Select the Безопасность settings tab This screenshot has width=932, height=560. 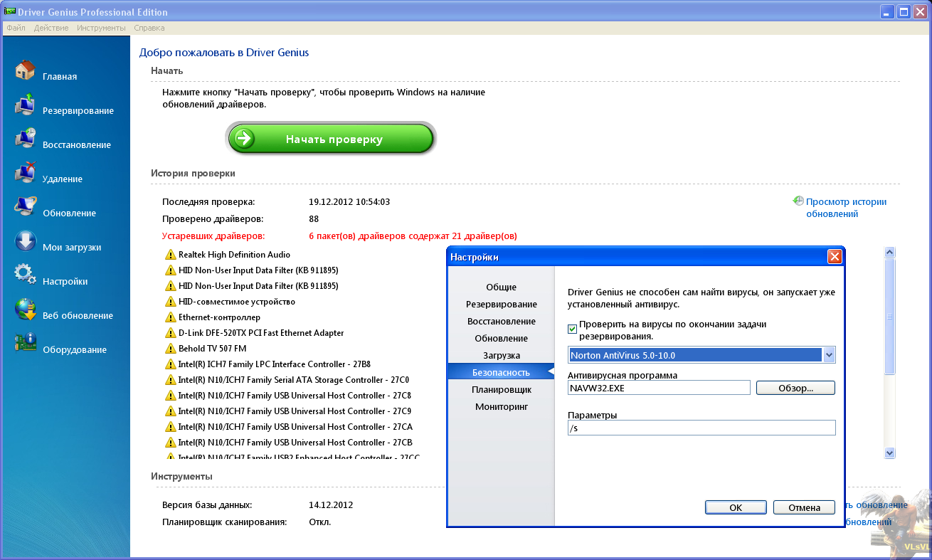click(502, 372)
